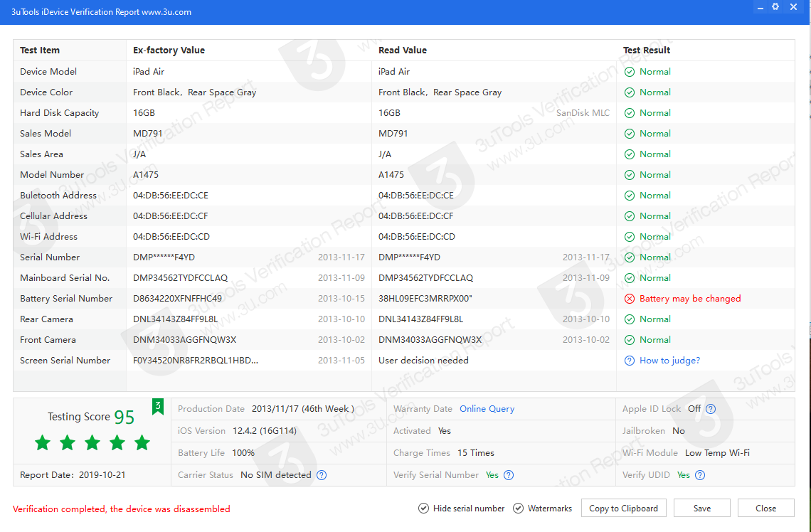Minimize the verification report window

click(x=759, y=7)
